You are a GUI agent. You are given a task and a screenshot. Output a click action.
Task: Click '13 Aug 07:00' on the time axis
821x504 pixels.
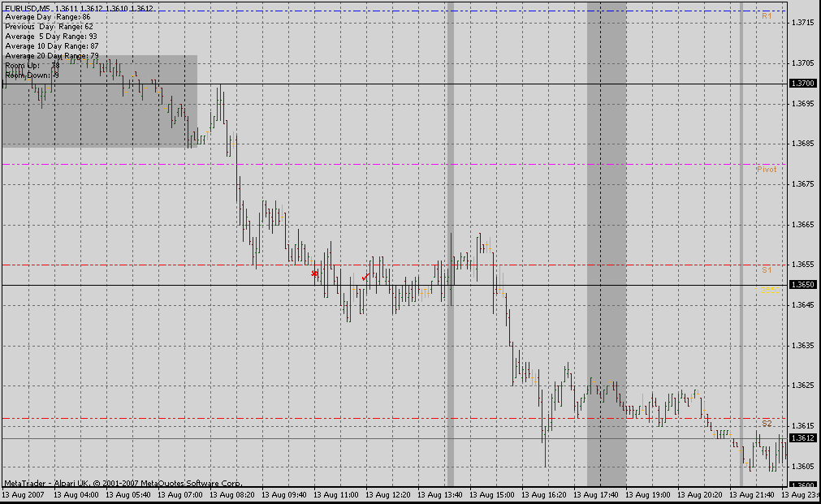(180, 494)
